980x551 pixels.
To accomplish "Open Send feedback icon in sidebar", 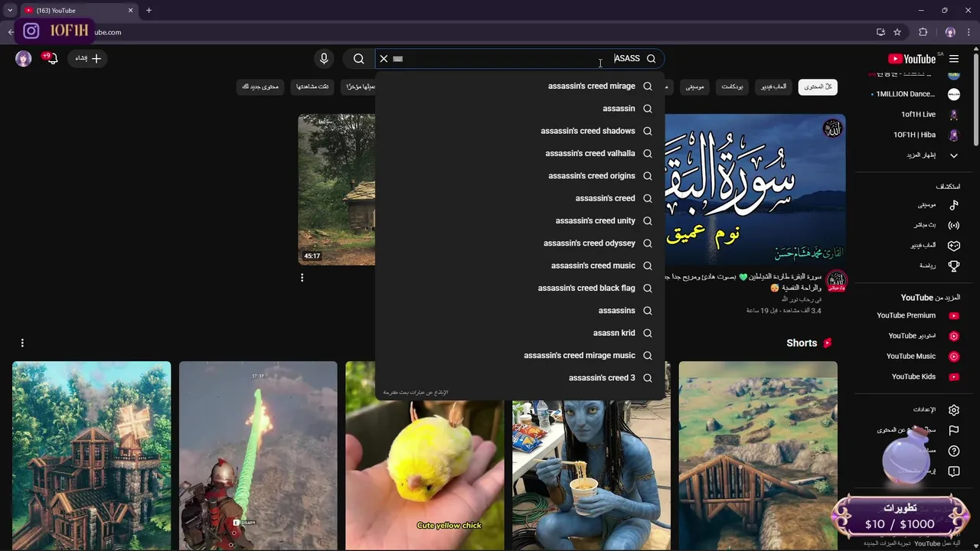I will pyautogui.click(x=954, y=471).
